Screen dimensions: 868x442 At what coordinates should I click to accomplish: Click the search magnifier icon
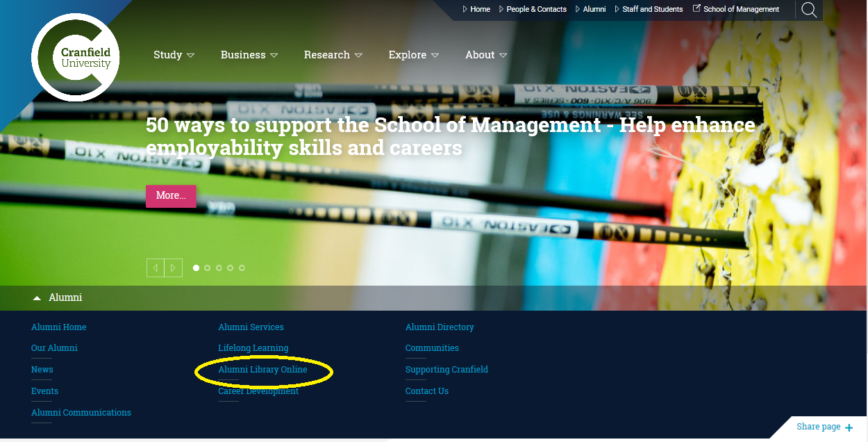809,10
